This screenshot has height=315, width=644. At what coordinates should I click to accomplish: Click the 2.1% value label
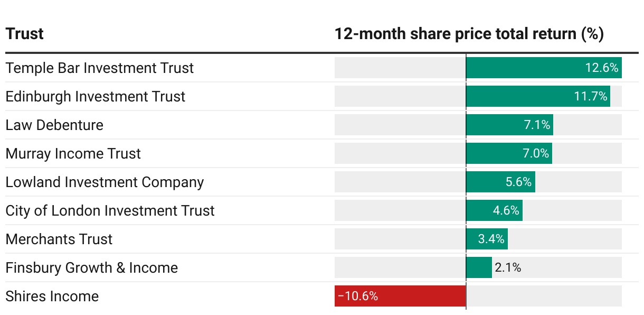coord(508,268)
